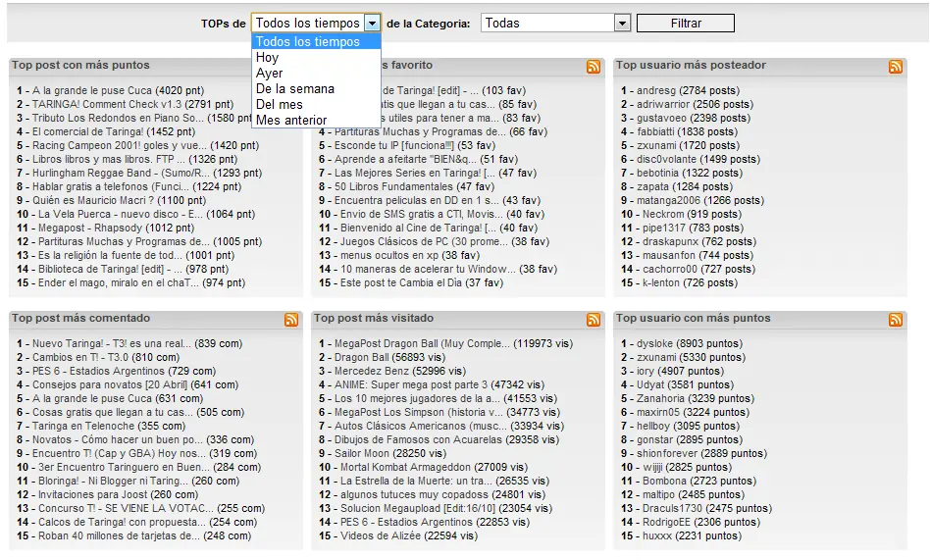Open 'El comercial de Taringa!' post
This screenshot has width=930, height=560.
(x=87, y=131)
